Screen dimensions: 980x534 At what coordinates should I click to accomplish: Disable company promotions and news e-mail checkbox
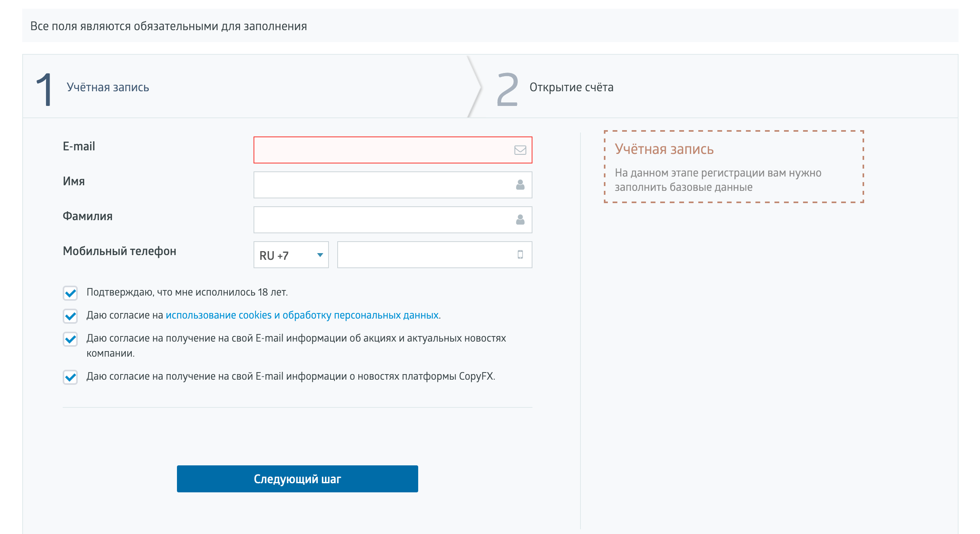[x=70, y=339]
